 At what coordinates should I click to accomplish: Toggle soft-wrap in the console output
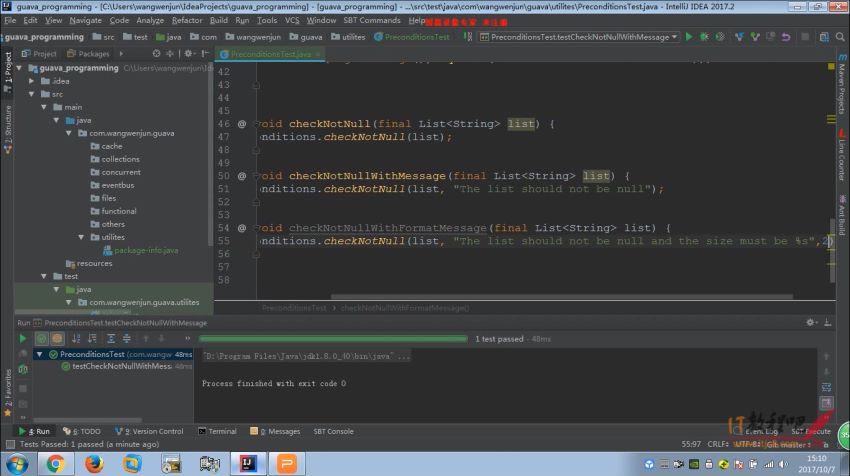(826, 387)
